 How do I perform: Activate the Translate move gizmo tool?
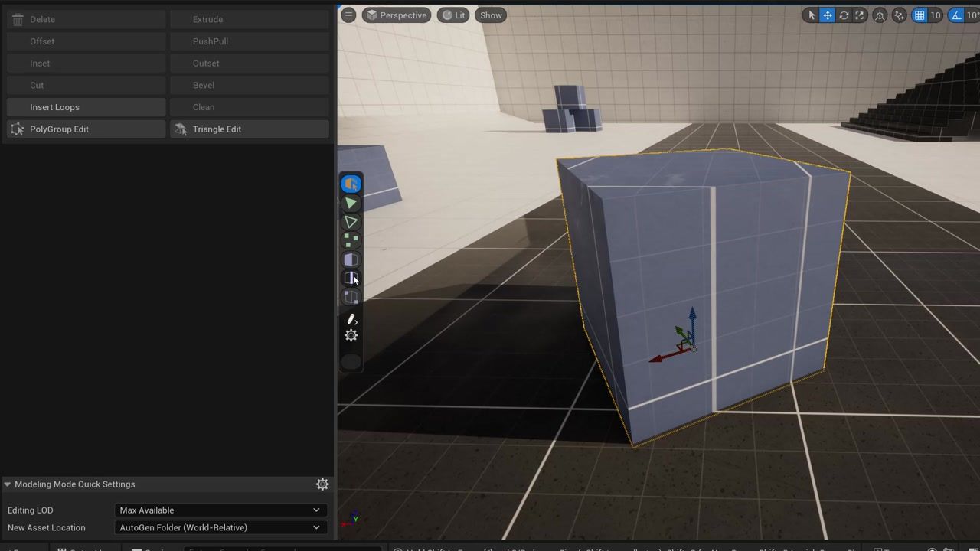828,15
